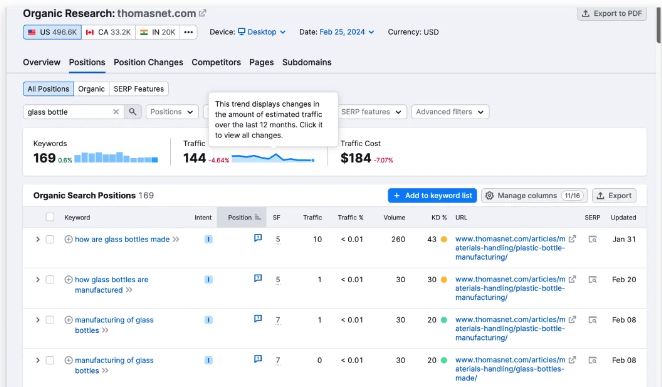662x387 pixels.
Task: Click the table Export button
Action: (x=614, y=195)
